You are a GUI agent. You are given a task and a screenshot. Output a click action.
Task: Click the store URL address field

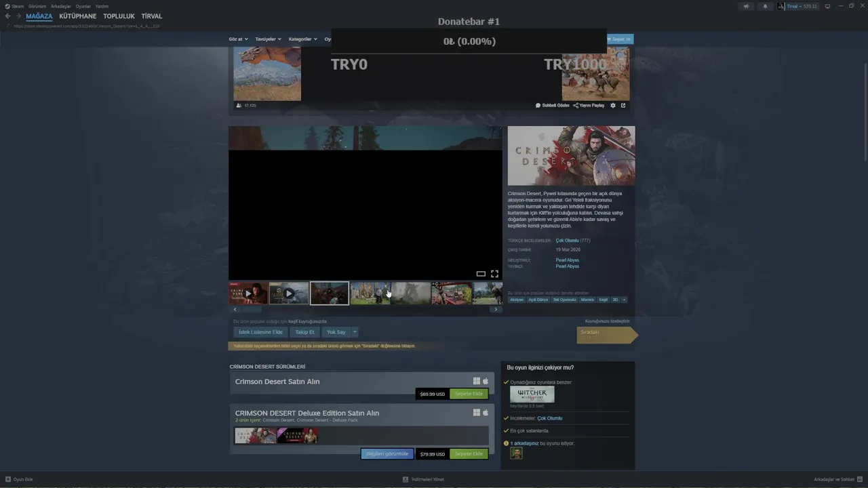(87, 26)
